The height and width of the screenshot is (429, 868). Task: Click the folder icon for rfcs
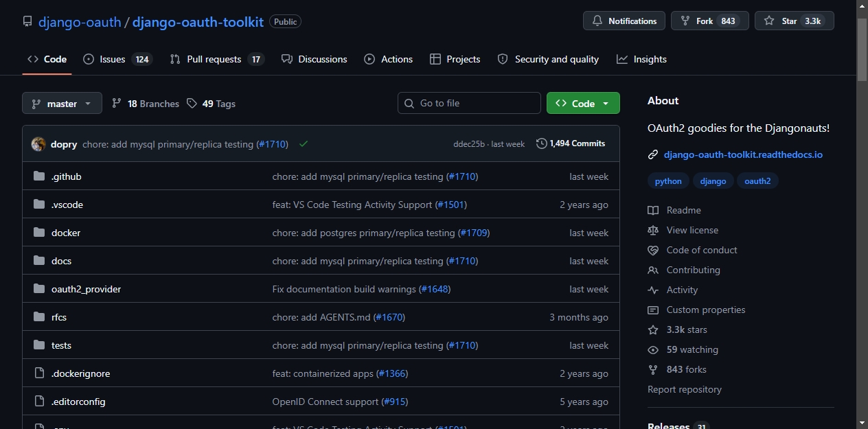[39, 317]
